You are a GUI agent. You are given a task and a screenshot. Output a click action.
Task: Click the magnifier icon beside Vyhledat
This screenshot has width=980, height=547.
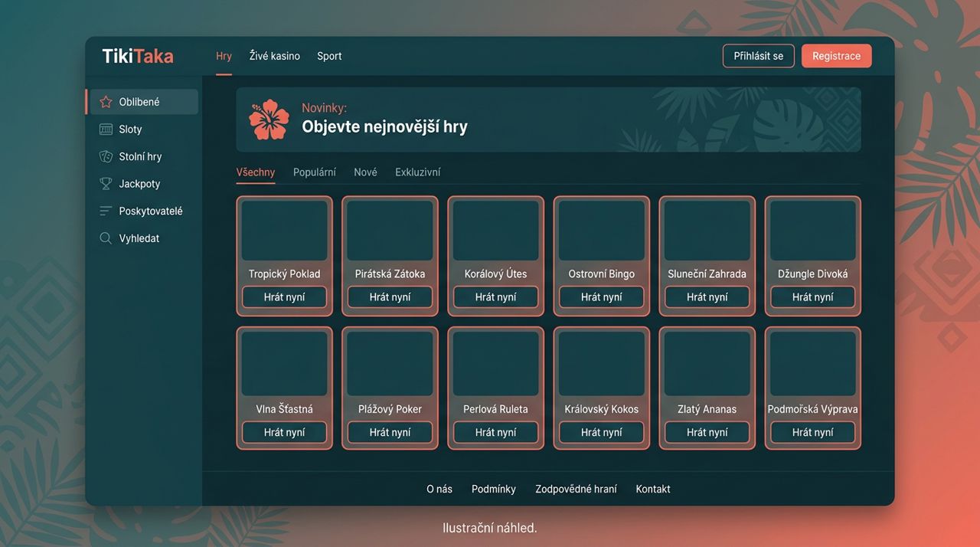106,238
